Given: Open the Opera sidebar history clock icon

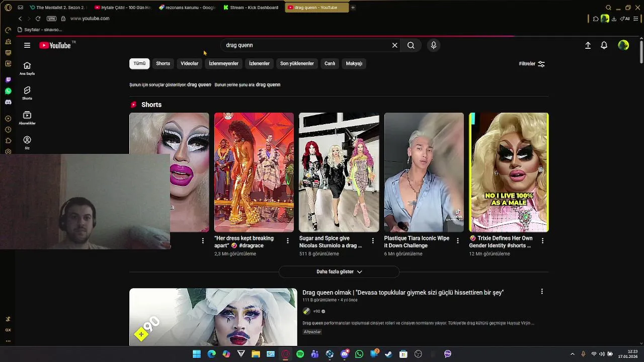Looking at the screenshot, I should click(x=8, y=130).
